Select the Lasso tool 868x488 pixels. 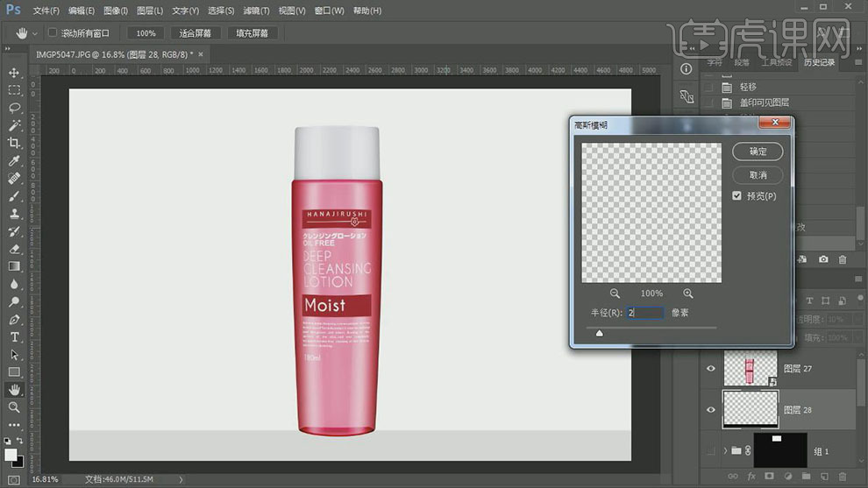14,108
